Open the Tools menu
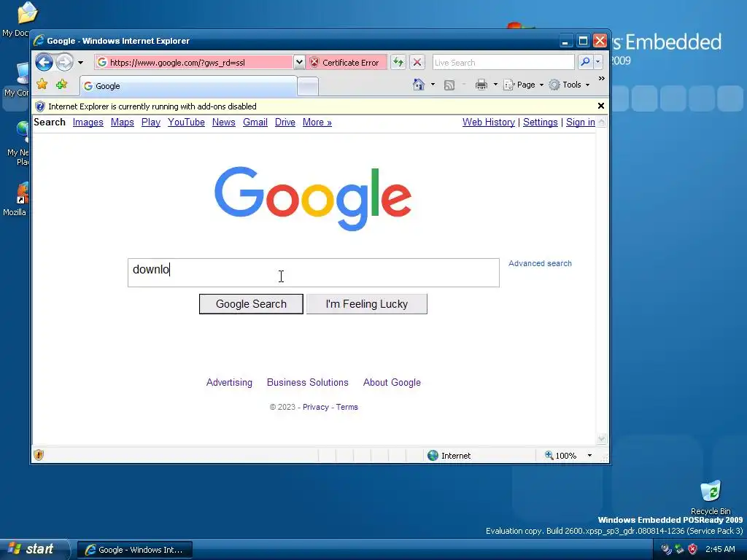The height and width of the screenshot is (560, 747). coord(569,85)
